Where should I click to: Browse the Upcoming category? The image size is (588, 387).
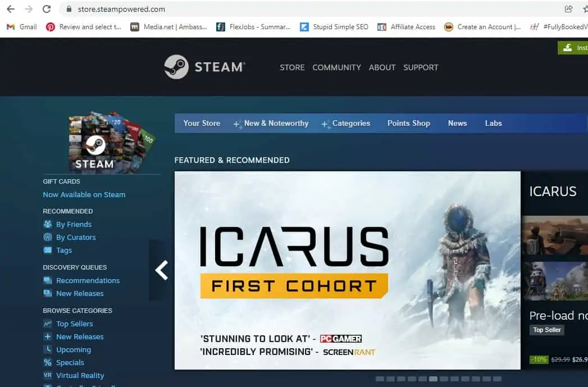tap(74, 349)
